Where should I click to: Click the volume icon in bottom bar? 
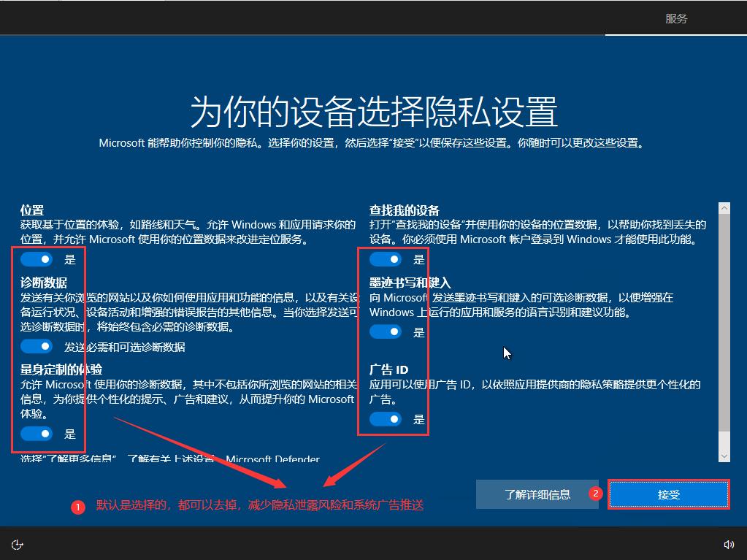729,544
